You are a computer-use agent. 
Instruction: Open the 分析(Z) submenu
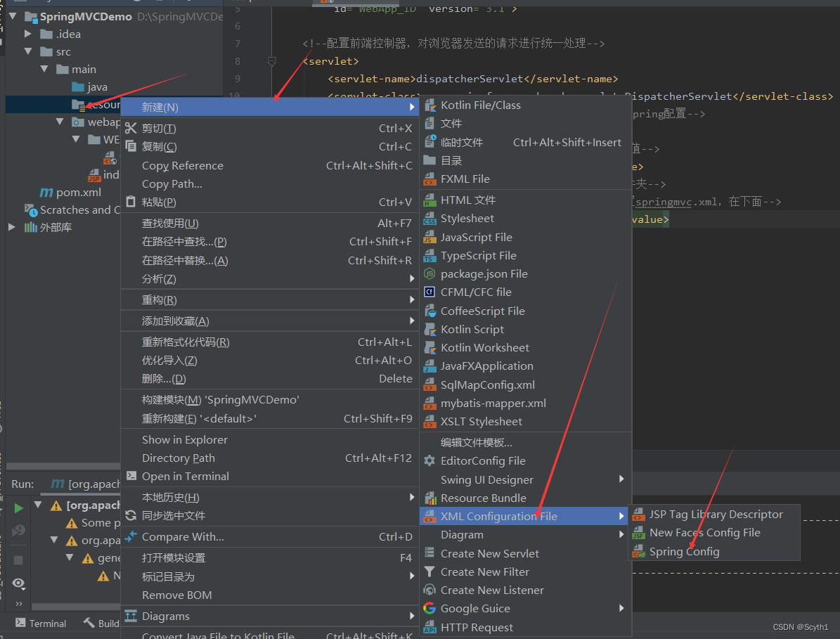tap(269, 279)
